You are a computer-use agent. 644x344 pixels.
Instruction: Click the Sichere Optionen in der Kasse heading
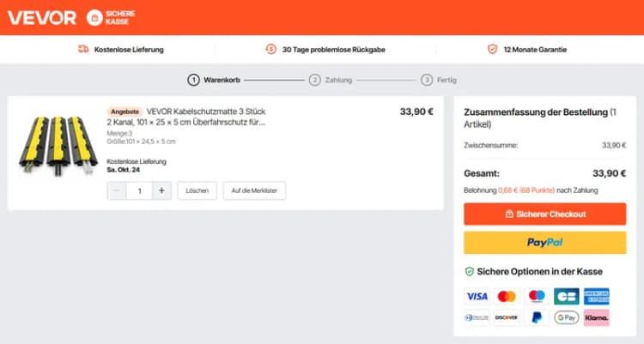pyautogui.click(x=540, y=271)
